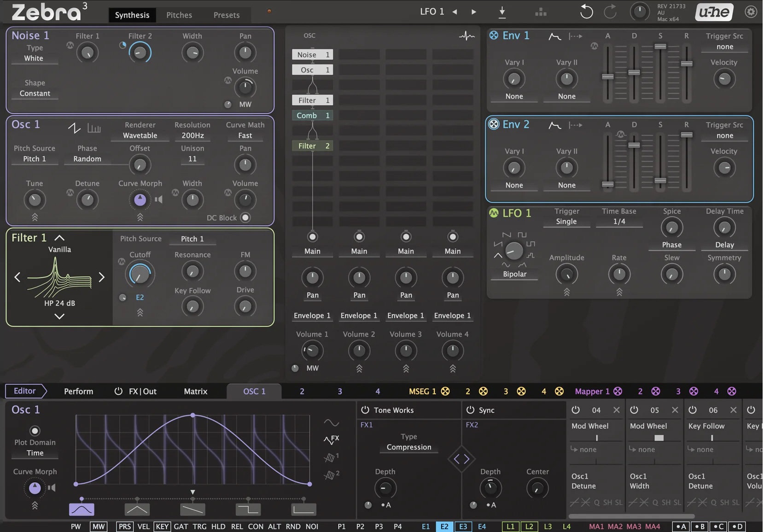
Task: Undo the last change
Action: click(x=586, y=12)
